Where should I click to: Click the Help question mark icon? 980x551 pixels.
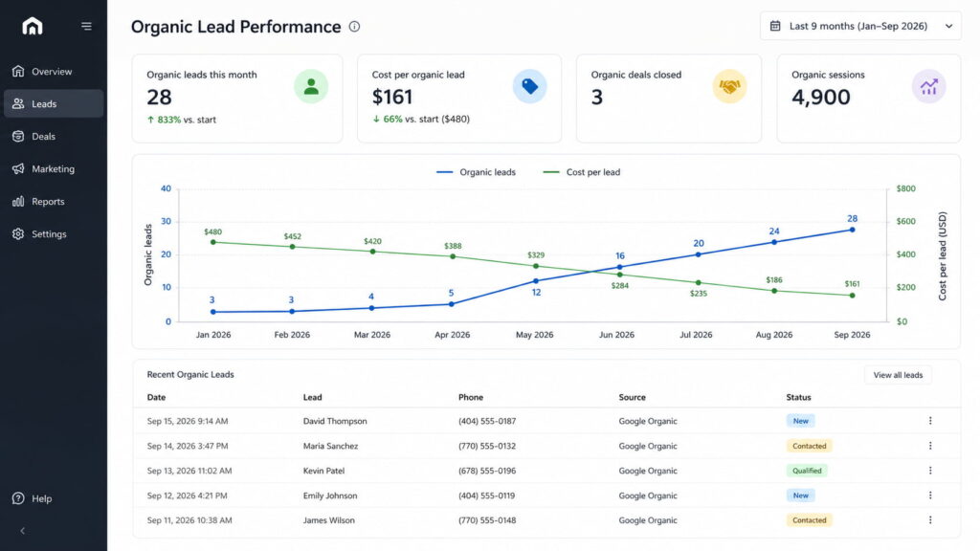coord(18,498)
